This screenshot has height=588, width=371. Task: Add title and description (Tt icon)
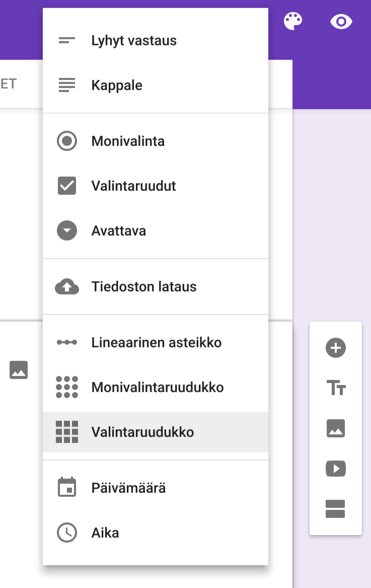click(x=336, y=388)
